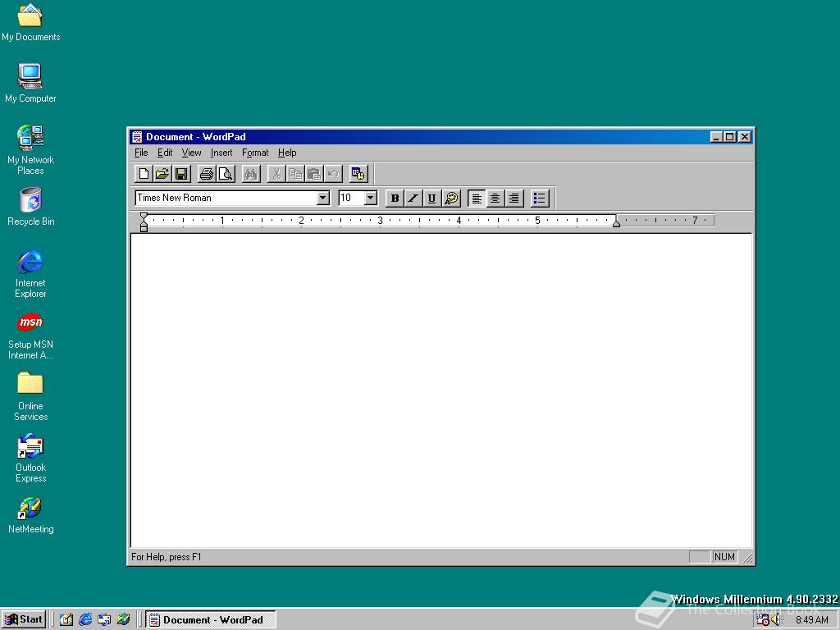Create a new document with the New icon

point(143,173)
